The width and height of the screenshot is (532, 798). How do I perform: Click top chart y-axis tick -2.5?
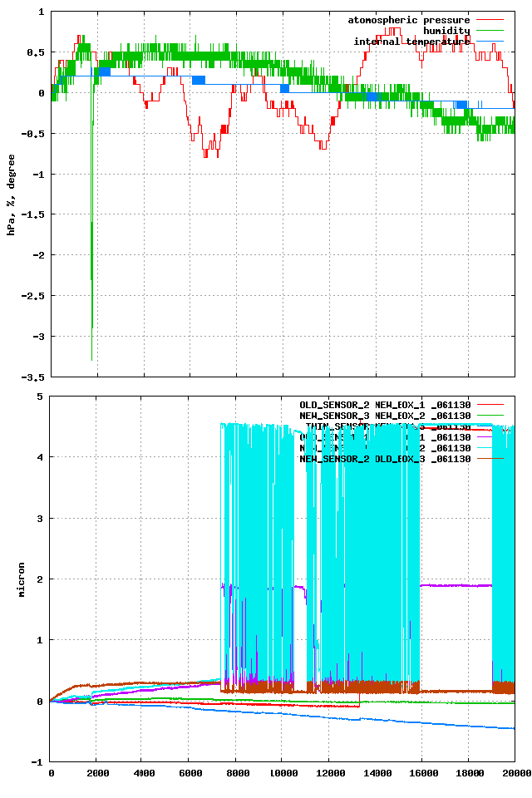33,296
